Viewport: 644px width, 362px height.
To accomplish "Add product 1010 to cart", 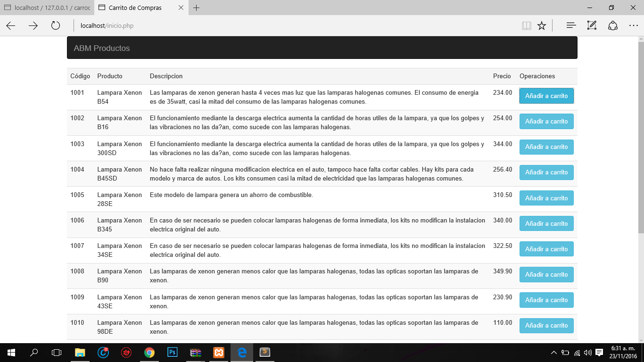I will [546, 325].
